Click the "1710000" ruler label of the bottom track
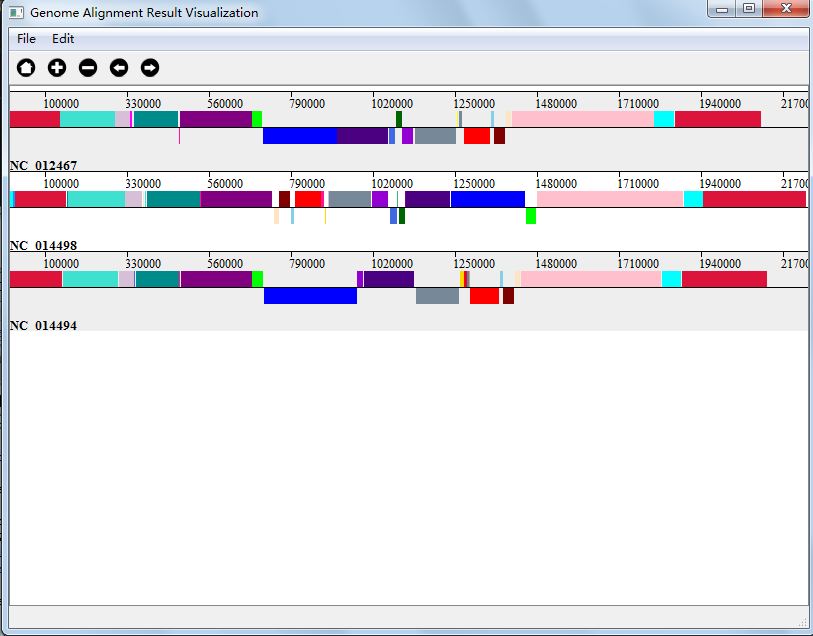This screenshot has width=813, height=636. coord(638,263)
